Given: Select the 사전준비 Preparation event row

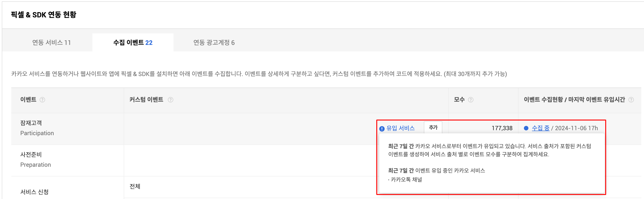Looking at the screenshot, I should click(36, 160).
